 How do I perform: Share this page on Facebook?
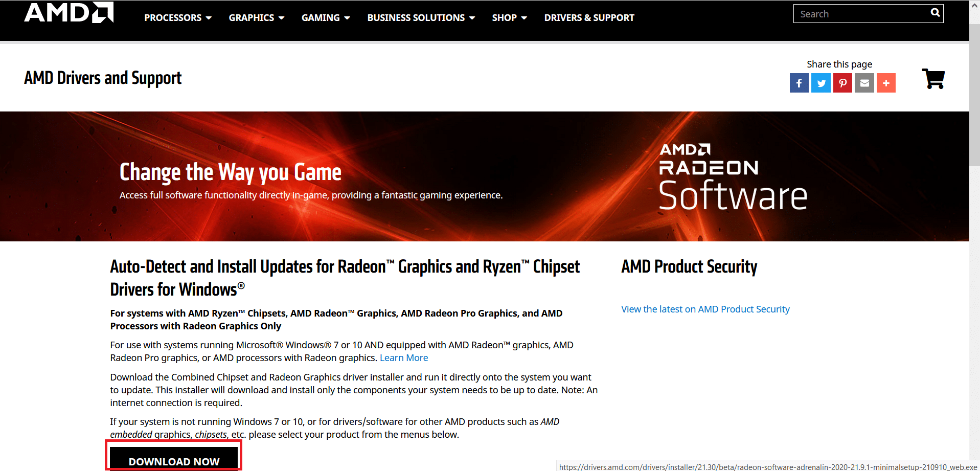click(799, 83)
